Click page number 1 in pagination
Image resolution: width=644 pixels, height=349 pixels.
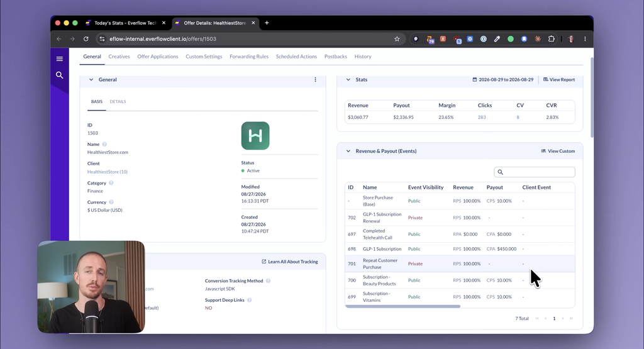click(554, 319)
